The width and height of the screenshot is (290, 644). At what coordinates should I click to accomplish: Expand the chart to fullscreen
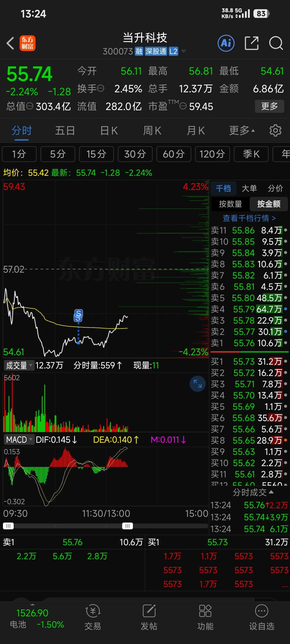point(197,383)
